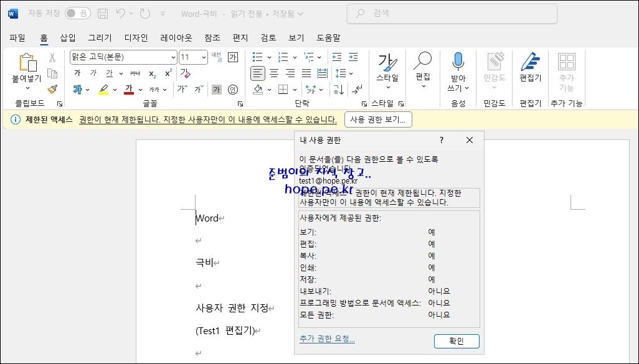Screen dimensions: 639x364
Task: Click the Paste clipboard icon
Action: click(27, 62)
